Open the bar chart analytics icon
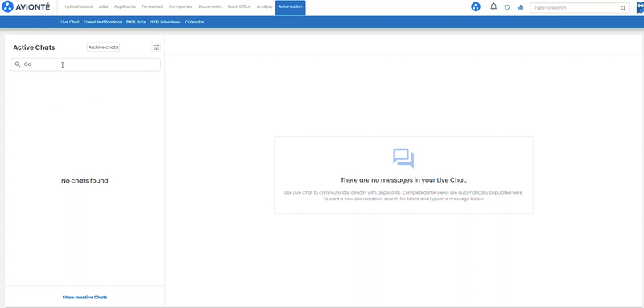 tap(520, 7)
